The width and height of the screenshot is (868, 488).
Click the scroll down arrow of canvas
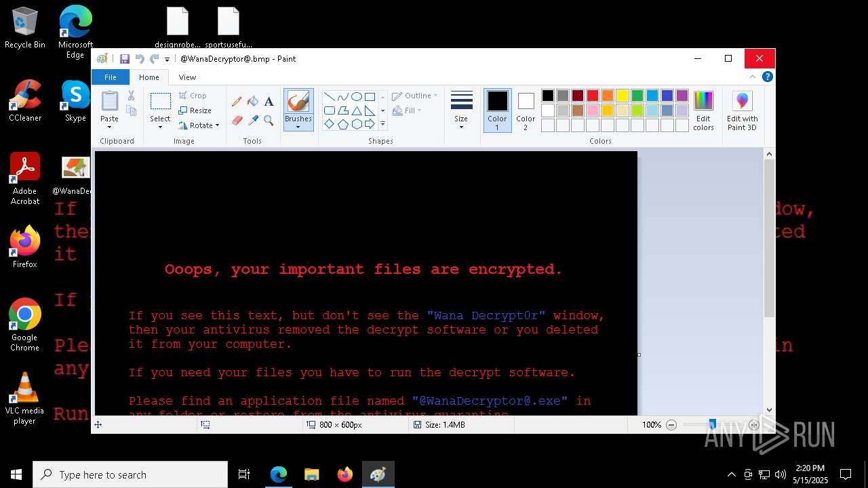pos(769,409)
